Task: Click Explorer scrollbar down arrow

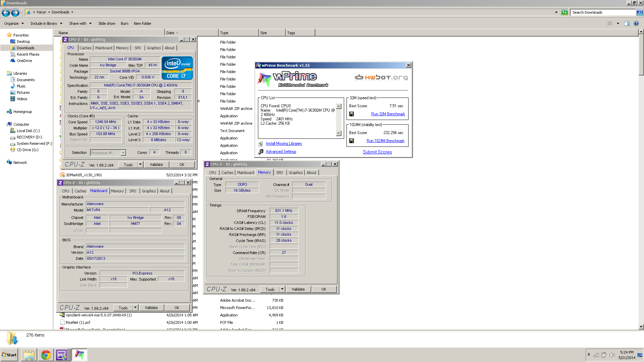Action: point(641,327)
